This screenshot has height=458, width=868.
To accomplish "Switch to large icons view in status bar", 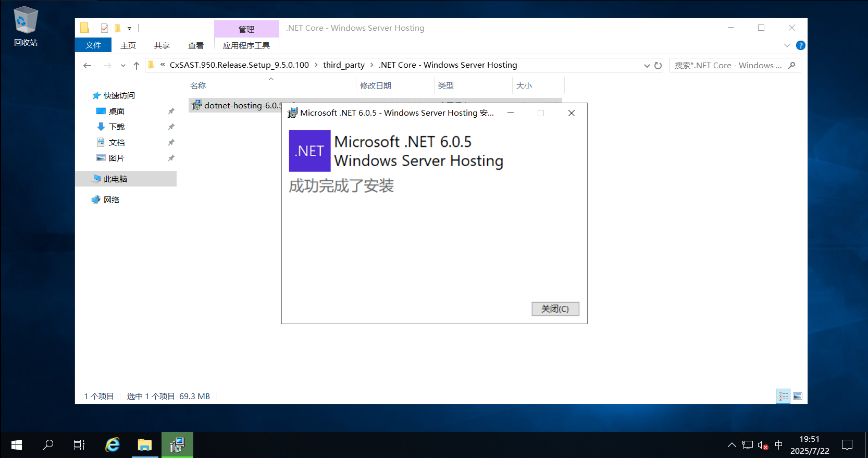I will coord(798,397).
